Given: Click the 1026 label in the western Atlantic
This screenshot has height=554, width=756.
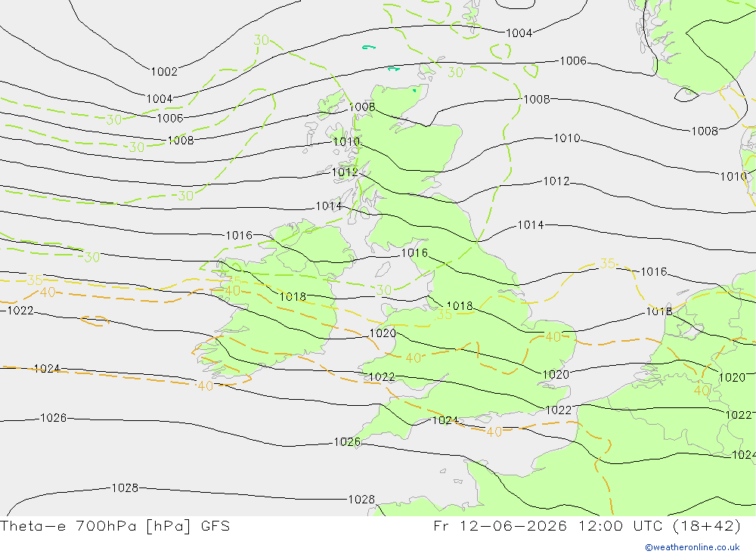Looking at the screenshot, I should pos(53,418).
